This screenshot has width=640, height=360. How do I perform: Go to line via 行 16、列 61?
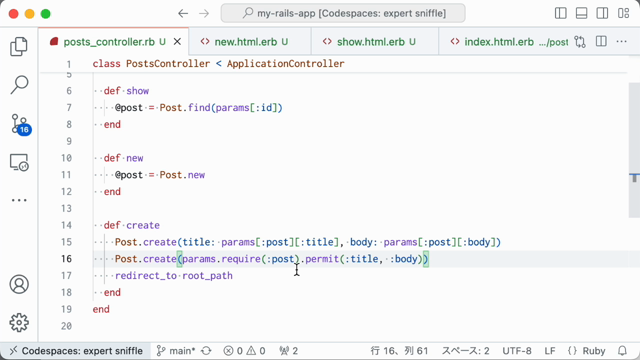tap(399, 351)
